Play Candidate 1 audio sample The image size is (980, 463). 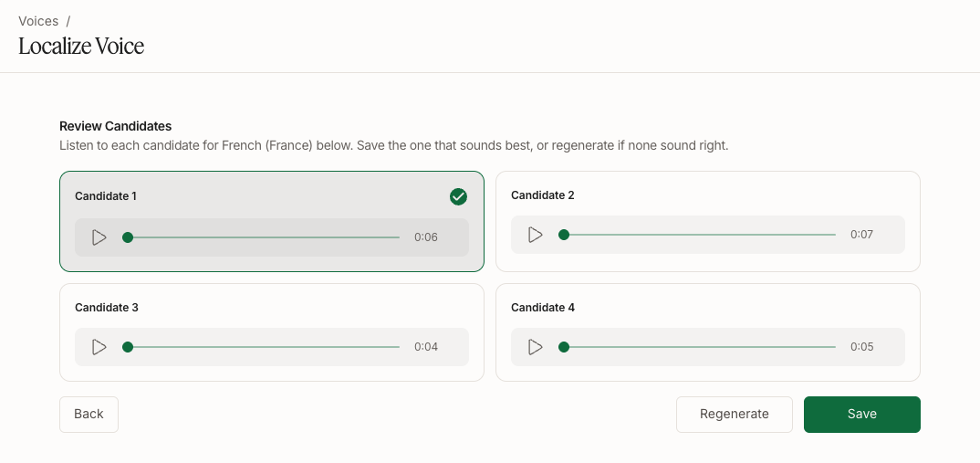click(x=99, y=237)
